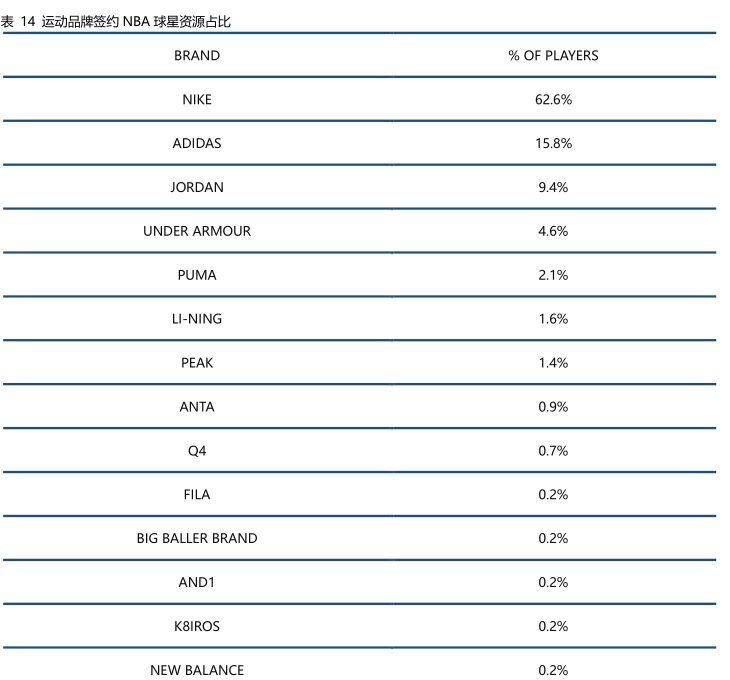The height and width of the screenshot is (680, 730).
Task: Select the ANTA brand cell
Action: [x=197, y=407]
